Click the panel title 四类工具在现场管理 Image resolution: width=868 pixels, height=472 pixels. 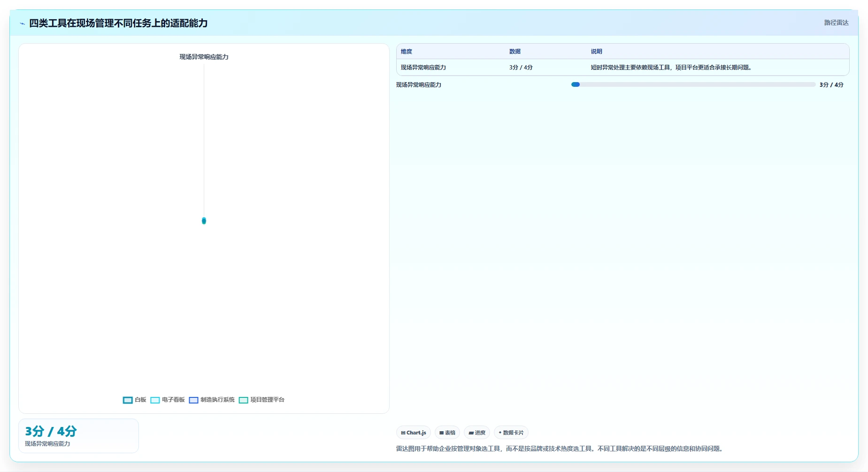coord(118,23)
